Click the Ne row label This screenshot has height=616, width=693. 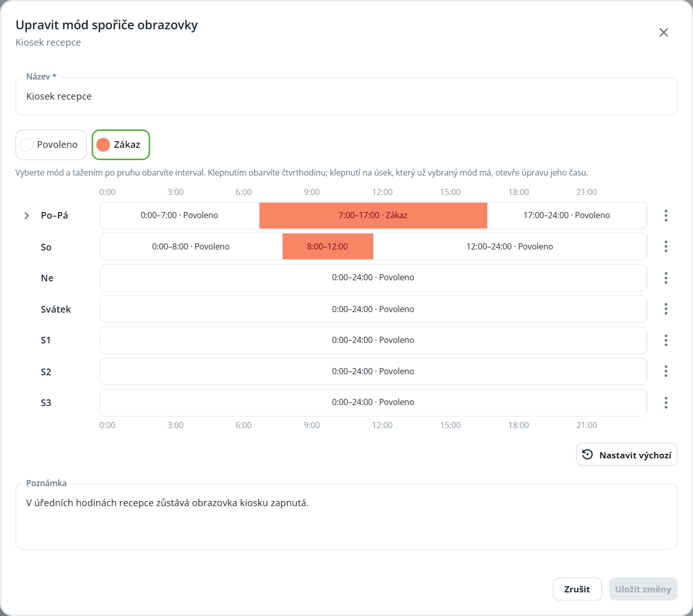47,278
